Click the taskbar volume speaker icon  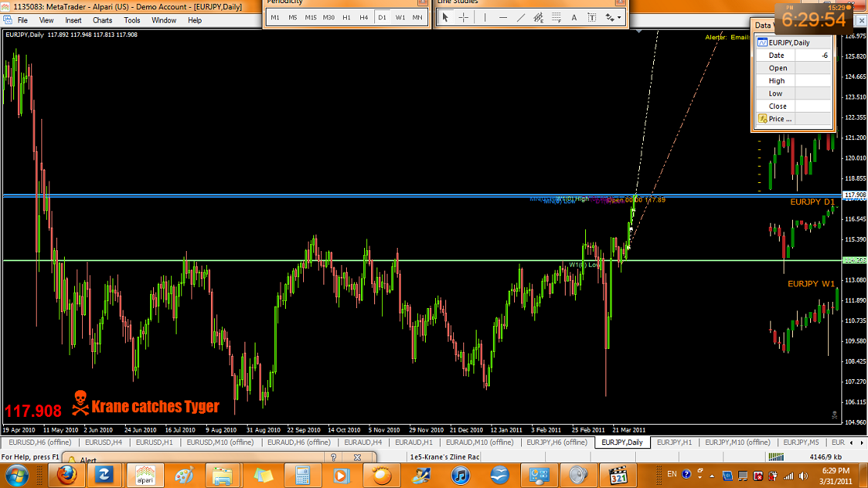(x=803, y=475)
